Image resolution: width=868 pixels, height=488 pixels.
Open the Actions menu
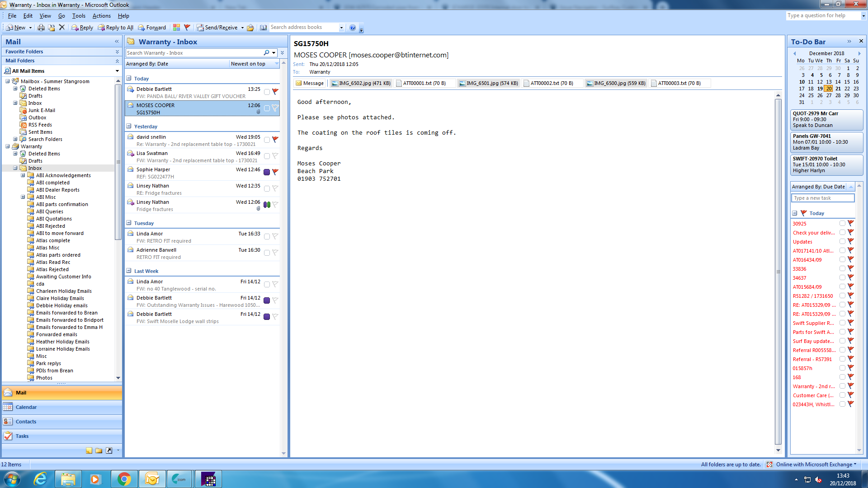pos(101,16)
